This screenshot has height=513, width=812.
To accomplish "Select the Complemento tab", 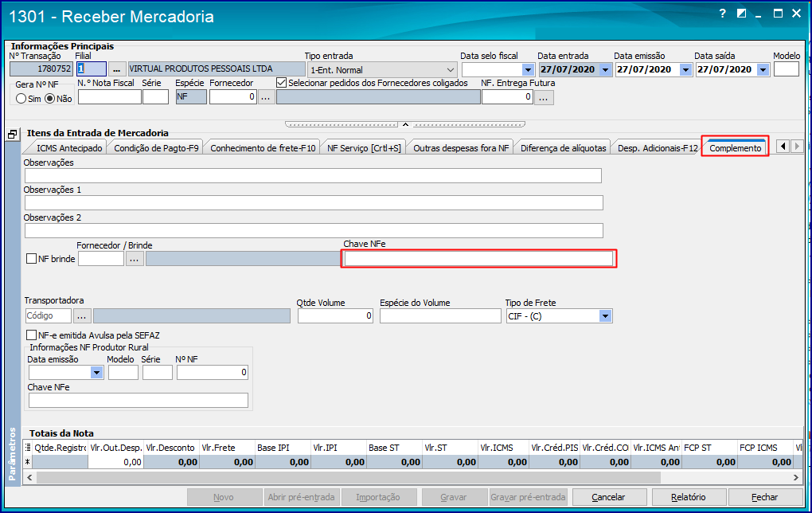I will point(736,148).
